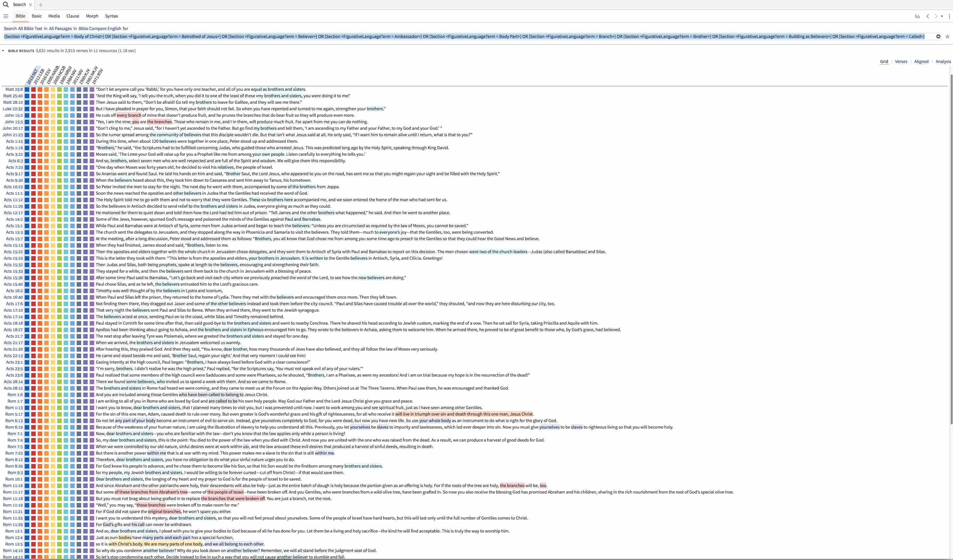
Task: Open the All Passages range selector
Action: click(x=60, y=28)
